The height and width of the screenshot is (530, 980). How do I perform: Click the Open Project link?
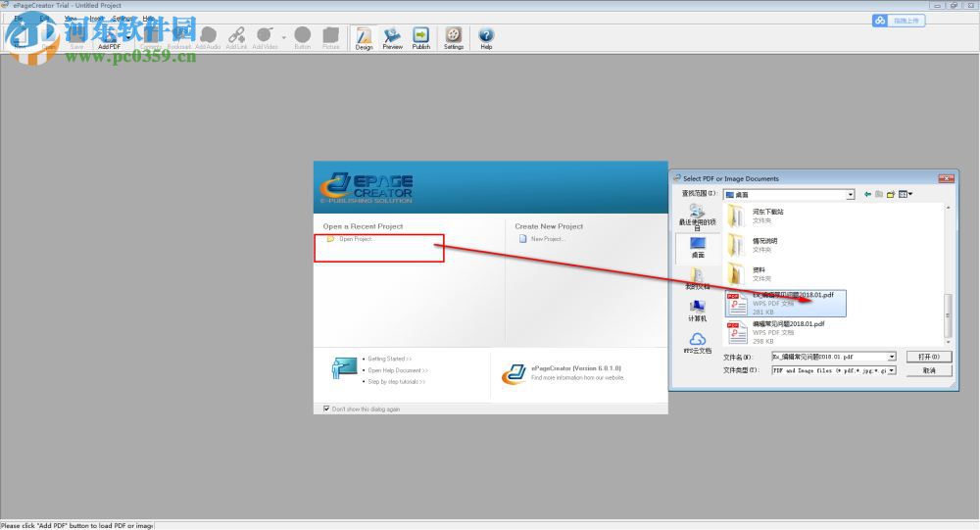[x=357, y=239]
